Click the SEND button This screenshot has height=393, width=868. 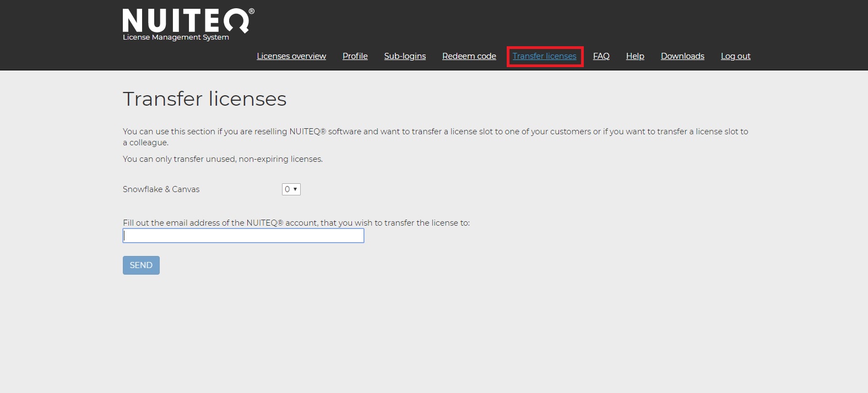[x=141, y=265]
